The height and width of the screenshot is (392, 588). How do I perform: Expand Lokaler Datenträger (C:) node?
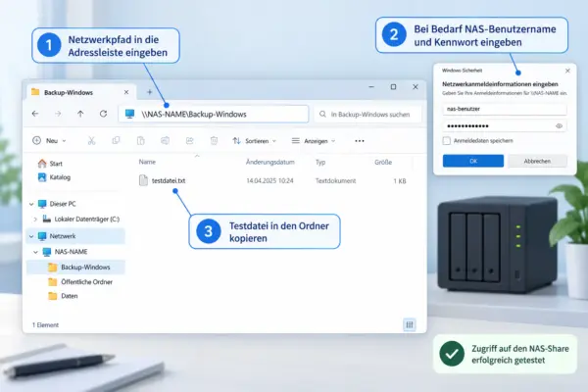pos(35,220)
